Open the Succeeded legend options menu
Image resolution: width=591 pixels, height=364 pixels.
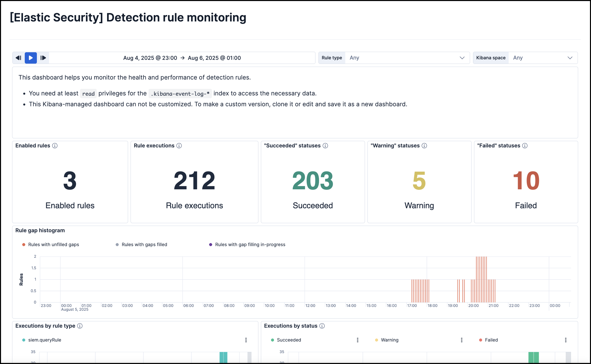(x=357, y=340)
